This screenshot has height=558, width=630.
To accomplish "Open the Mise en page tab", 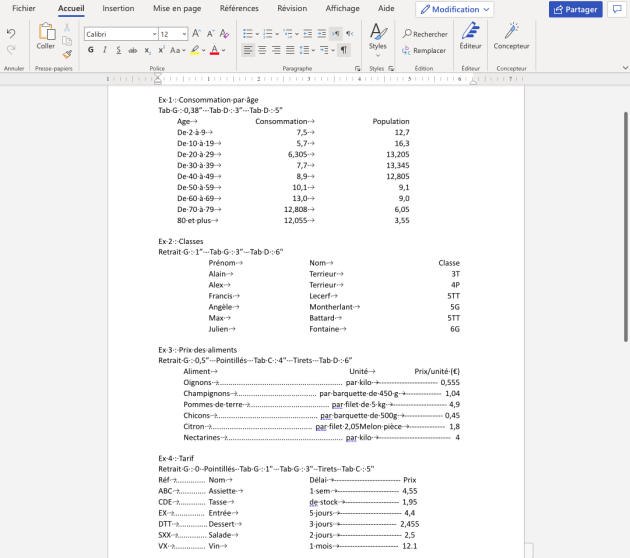I will coord(177,8).
